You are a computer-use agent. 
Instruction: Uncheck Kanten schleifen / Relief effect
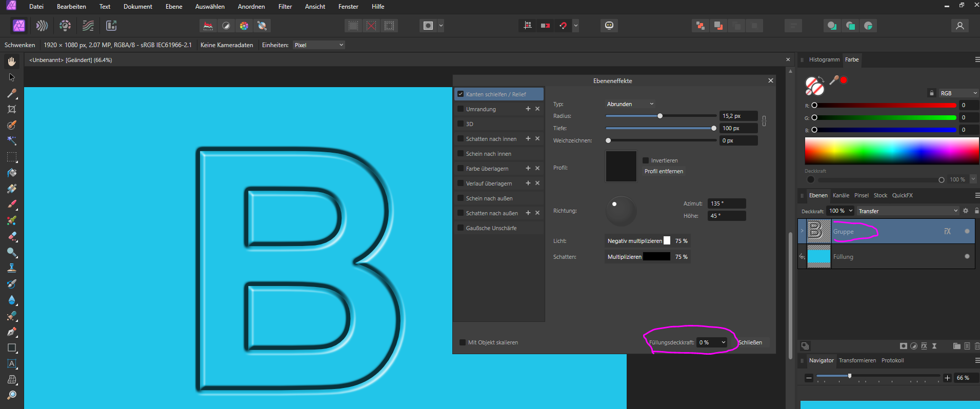(461, 94)
